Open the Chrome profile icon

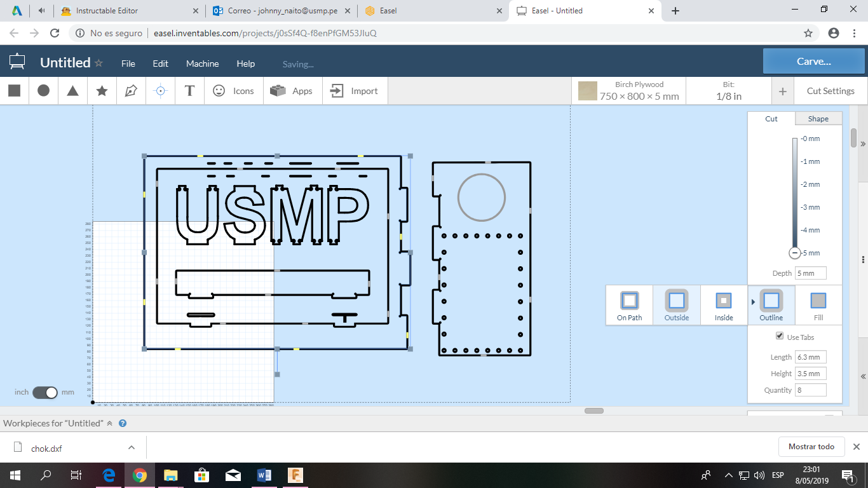[x=834, y=33]
